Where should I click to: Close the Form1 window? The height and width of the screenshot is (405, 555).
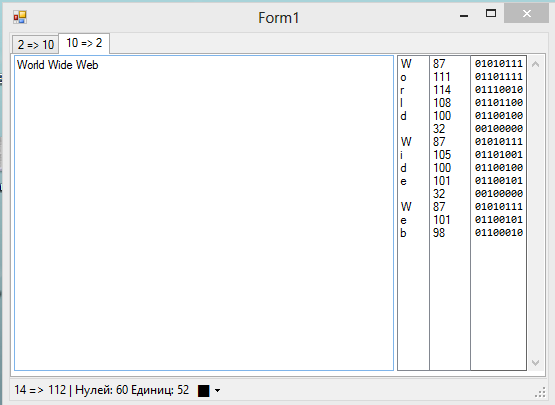pyautogui.click(x=526, y=14)
